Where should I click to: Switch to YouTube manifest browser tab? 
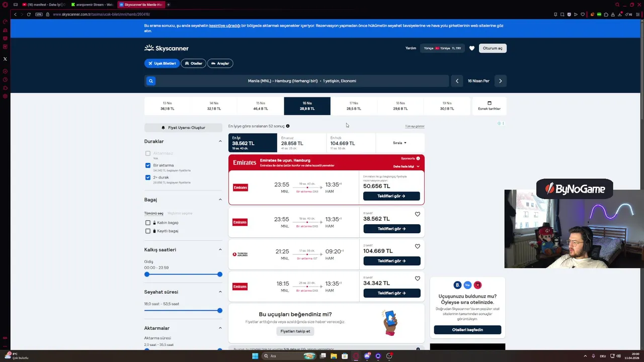click(x=43, y=5)
